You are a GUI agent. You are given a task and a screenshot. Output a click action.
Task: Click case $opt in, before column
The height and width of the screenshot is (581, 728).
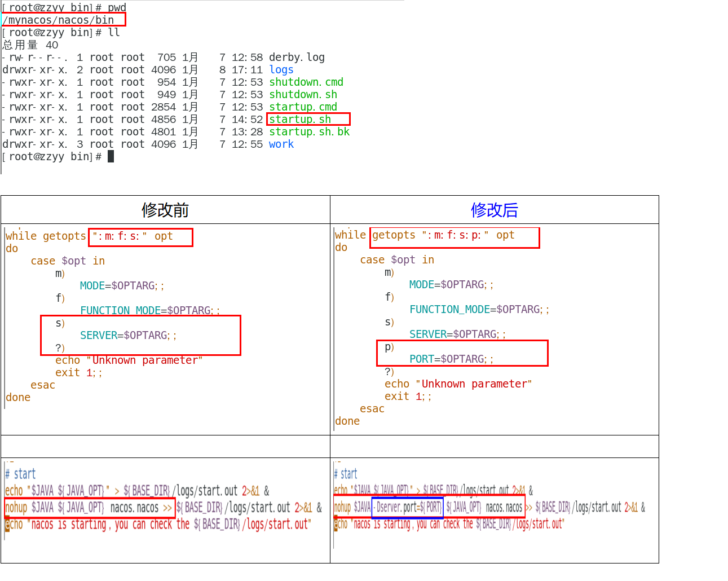pyautogui.click(x=68, y=261)
